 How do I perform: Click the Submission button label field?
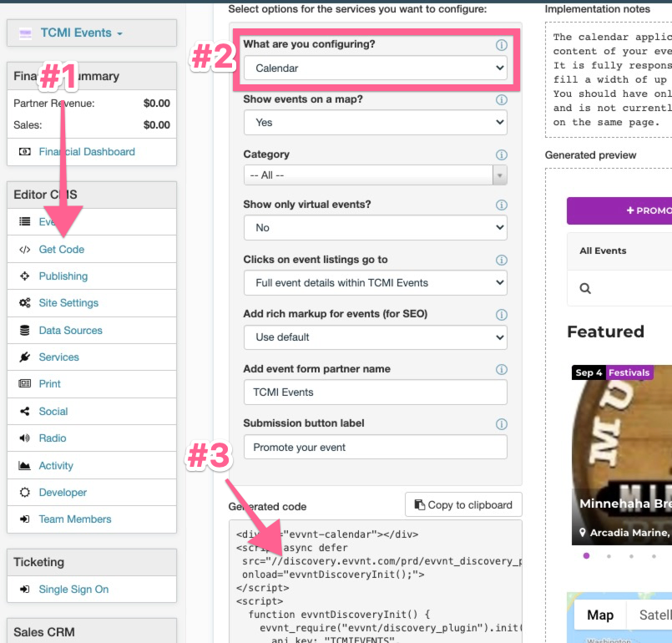(376, 447)
